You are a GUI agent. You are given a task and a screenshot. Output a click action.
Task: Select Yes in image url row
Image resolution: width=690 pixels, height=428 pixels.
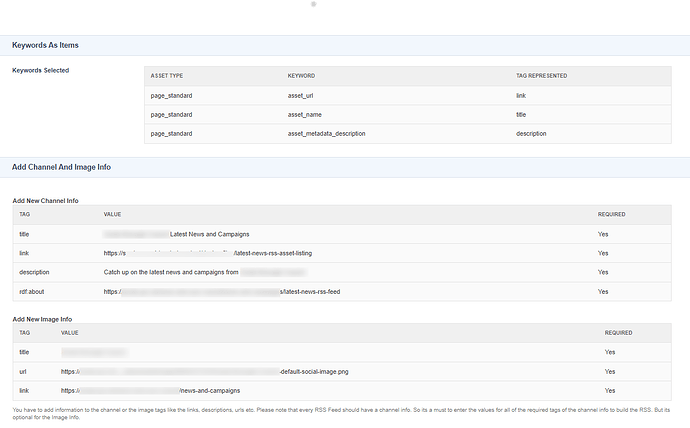(x=610, y=371)
